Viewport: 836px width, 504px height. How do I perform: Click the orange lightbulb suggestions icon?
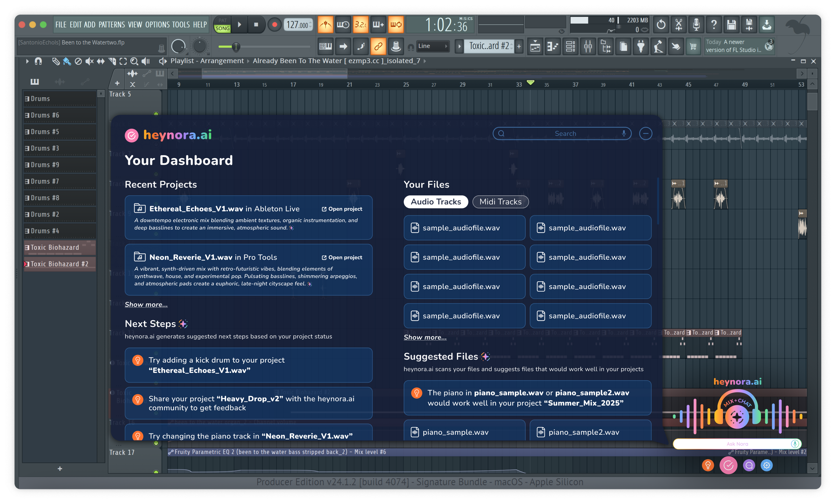(708, 465)
